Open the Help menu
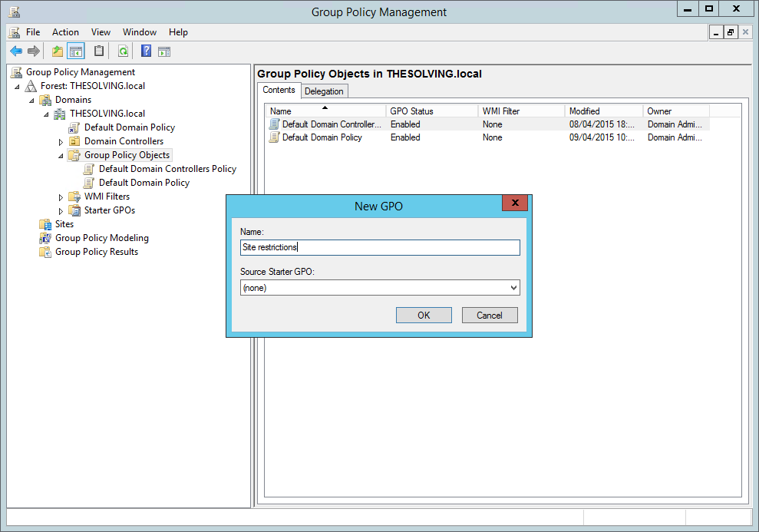Screen dimensions: 759x532 coord(178,32)
